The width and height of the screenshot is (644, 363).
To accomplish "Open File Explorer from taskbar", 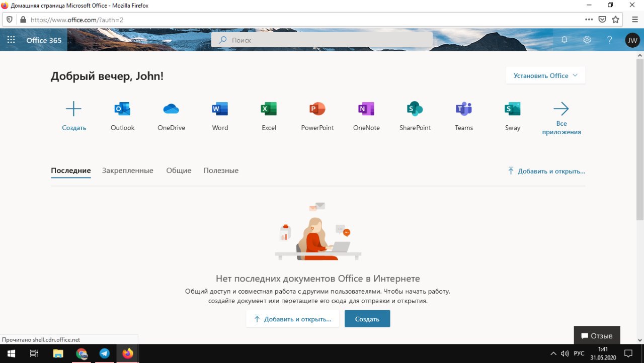I will pyautogui.click(x=58, y=353).
